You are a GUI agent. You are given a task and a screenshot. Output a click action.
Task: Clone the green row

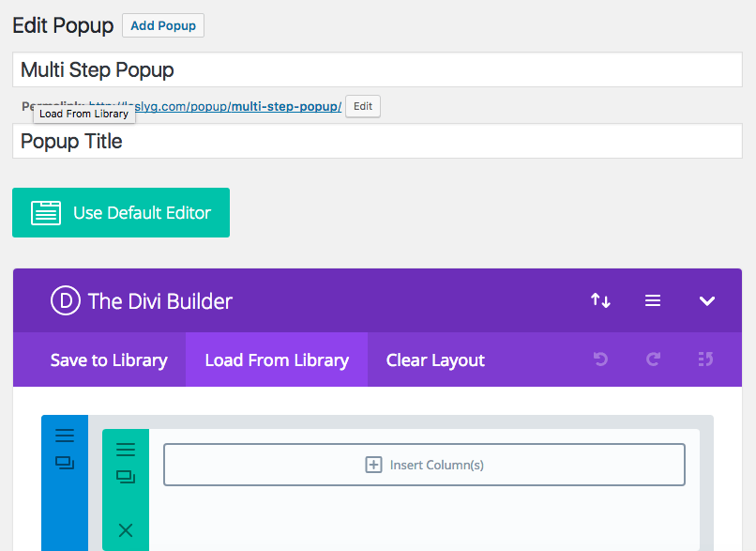pyautogui.click(x=126, y=477)
